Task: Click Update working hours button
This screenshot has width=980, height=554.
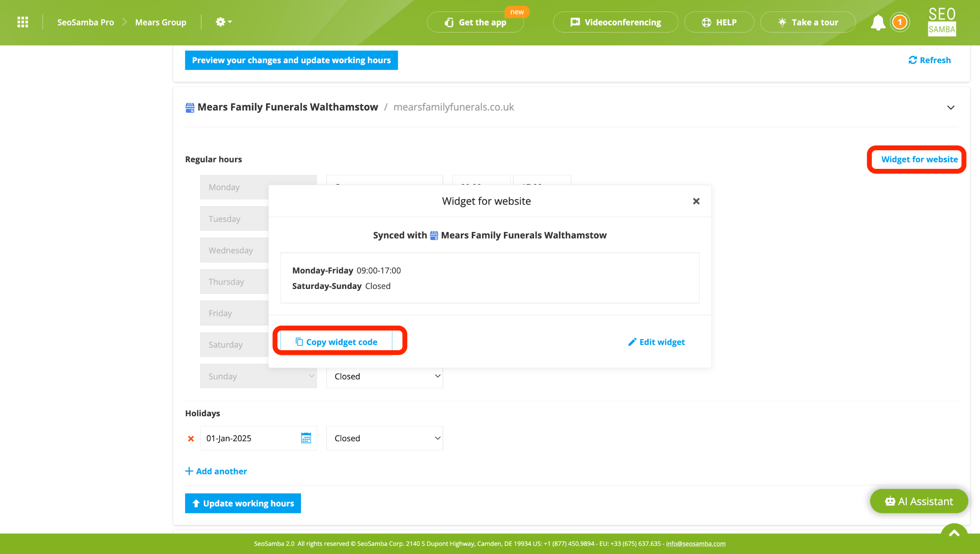Action: pyautogui.click(x=243, y=503)
